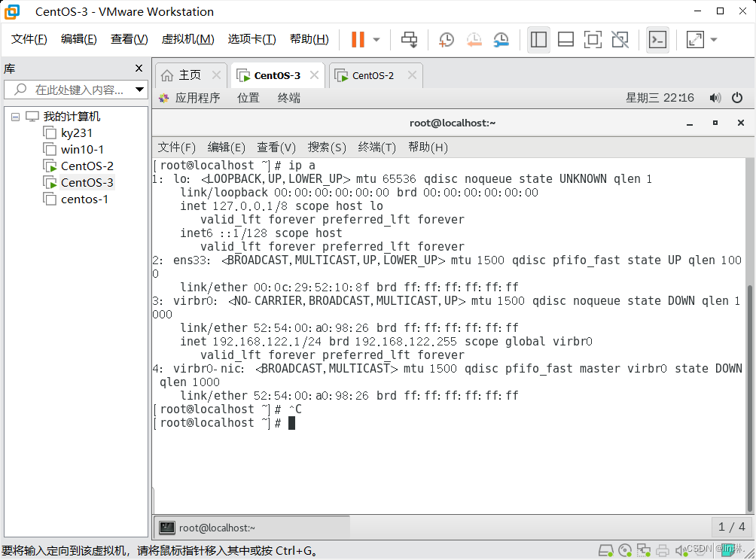Screen dimensions: 756x560
Task: Click the VMware Workstation logo icon
Action: tap(12, 11)
